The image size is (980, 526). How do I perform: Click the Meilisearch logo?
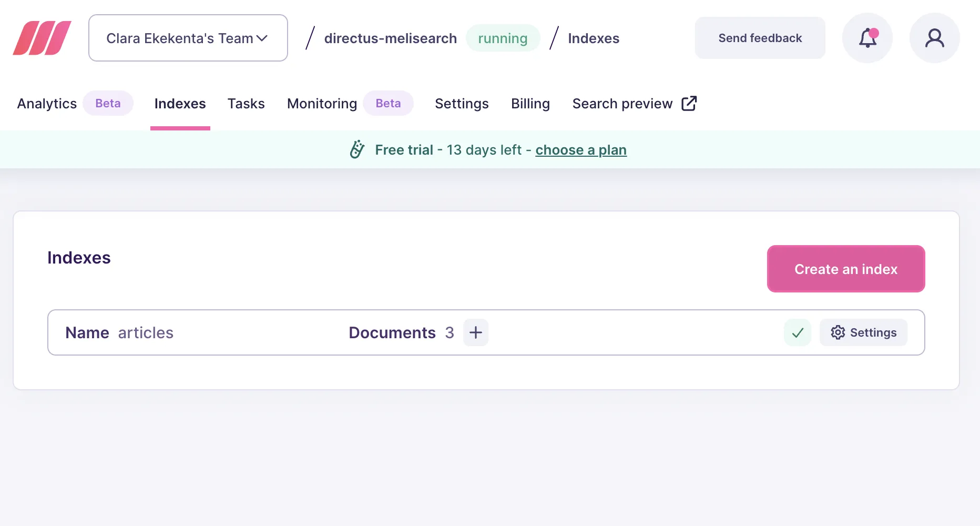[42, 38]
